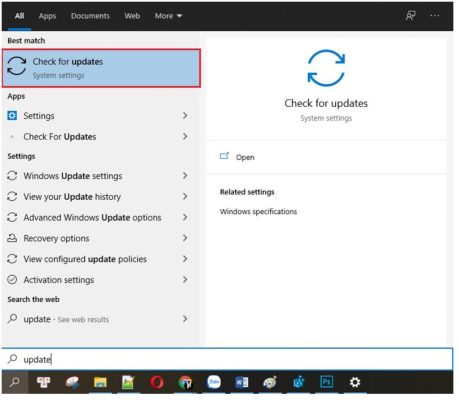Click Open in the preview pane
This screenshot has height=400, width=459.
[245, 157]
